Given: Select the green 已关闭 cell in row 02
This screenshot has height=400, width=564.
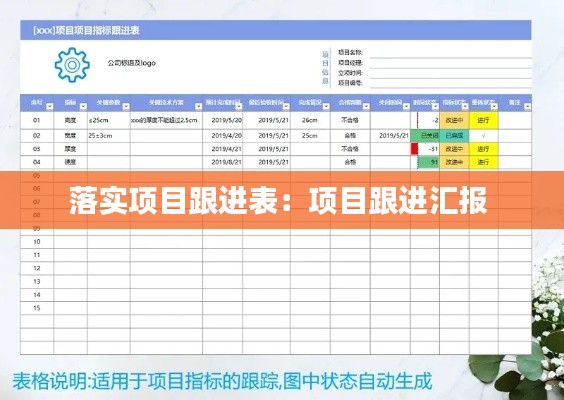Looking at the screenshot, I should (425, 136).
